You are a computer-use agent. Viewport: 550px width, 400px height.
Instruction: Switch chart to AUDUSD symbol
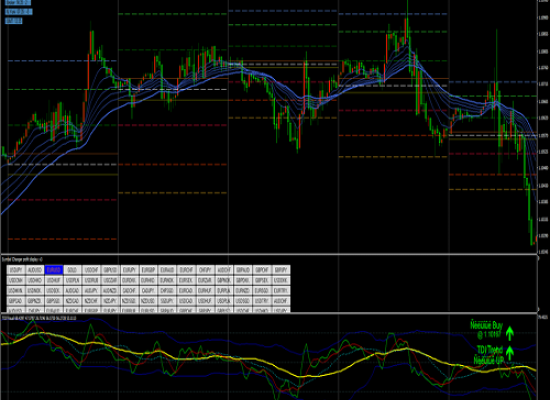coord(35,270)
